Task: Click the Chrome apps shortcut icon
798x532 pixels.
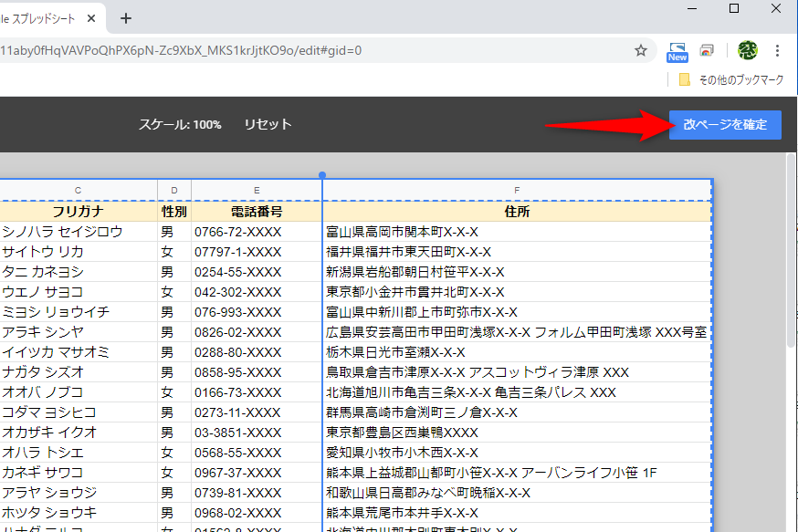Action: point(706,49)
